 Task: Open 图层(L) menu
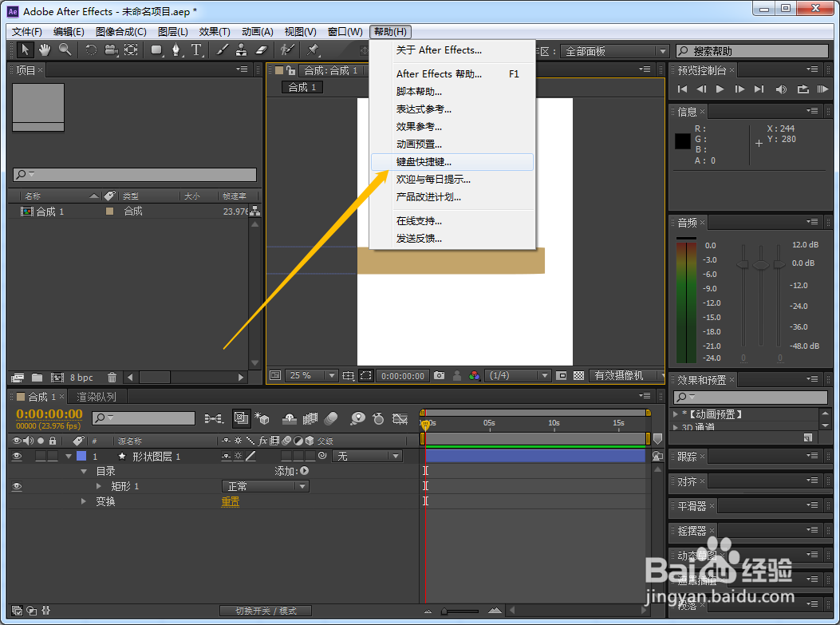click(x=172, y=32)
